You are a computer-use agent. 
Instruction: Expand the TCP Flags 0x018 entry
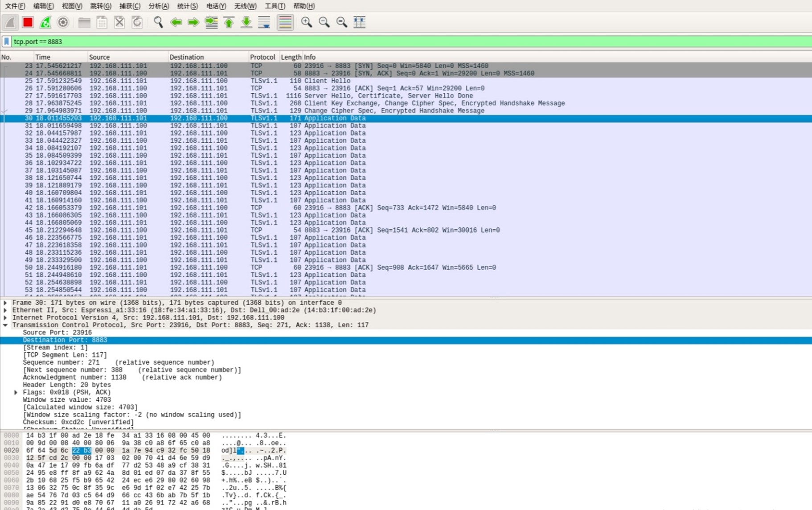(16, 392)
